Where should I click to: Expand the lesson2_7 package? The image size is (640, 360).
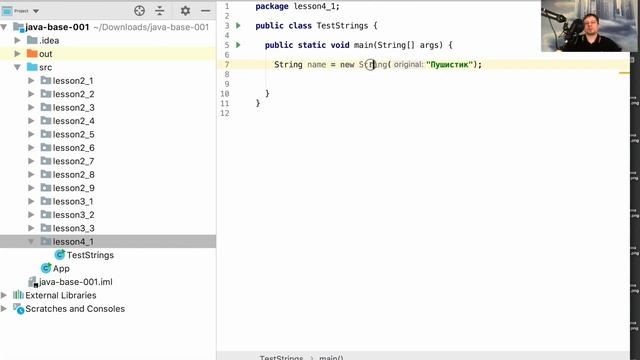31,161
